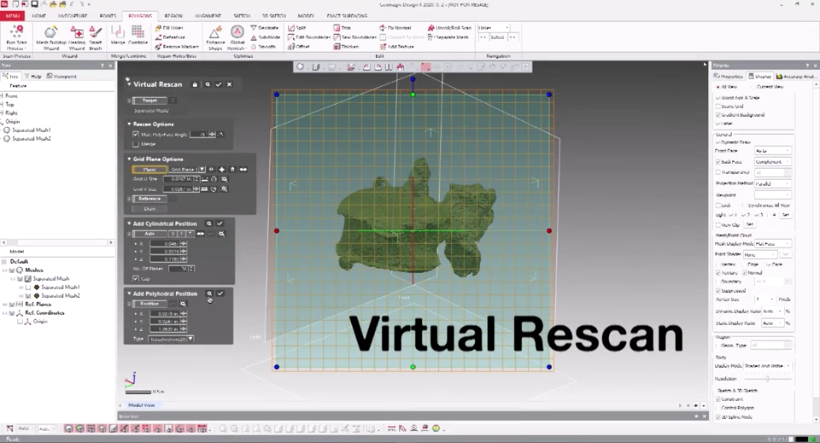Cancel the Virtual Rescan dialog with X
This screenshot has height=443, width=820.
click(x=229, y=84)
